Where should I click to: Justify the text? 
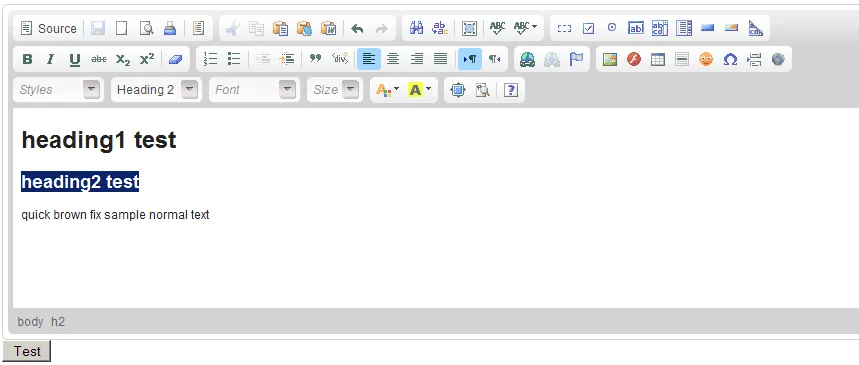click(x=440, y=59)
